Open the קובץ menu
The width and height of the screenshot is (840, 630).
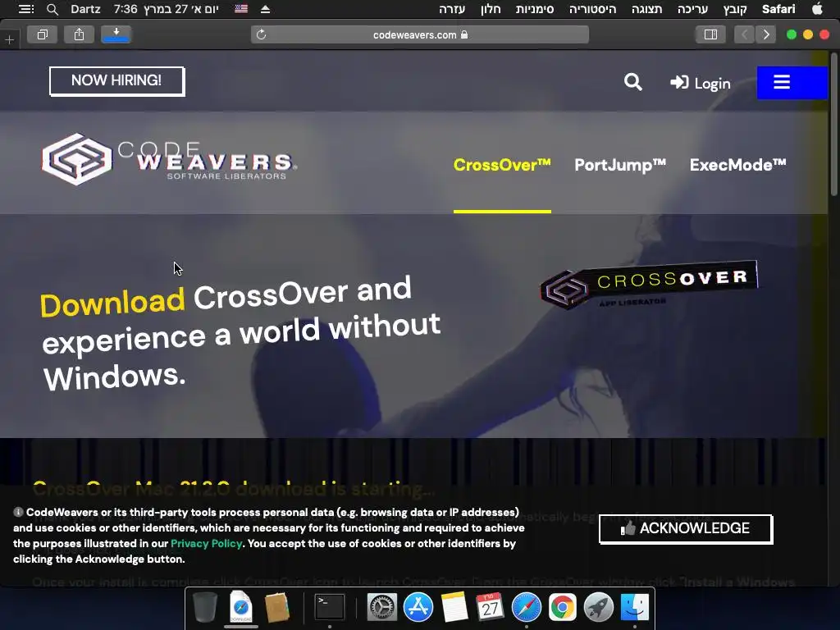(734, 9)
